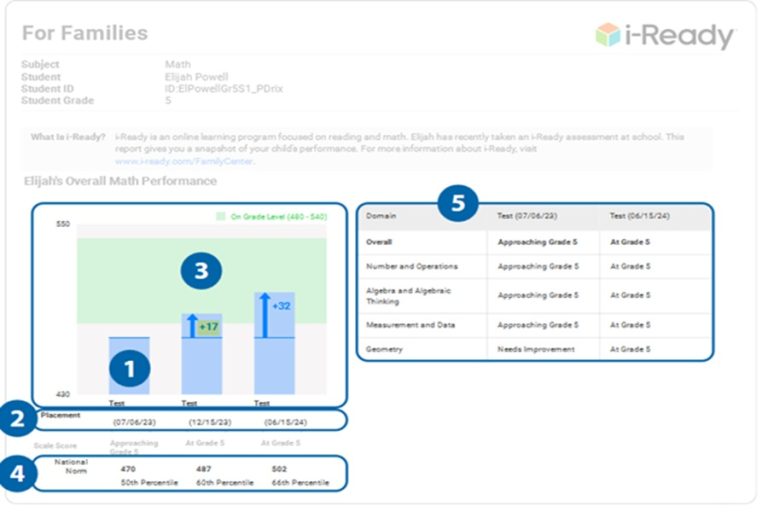The width and height of the screenshot is (768, 512).
Task: Click the (07/06/23) date under the chart
Action: 134,422
